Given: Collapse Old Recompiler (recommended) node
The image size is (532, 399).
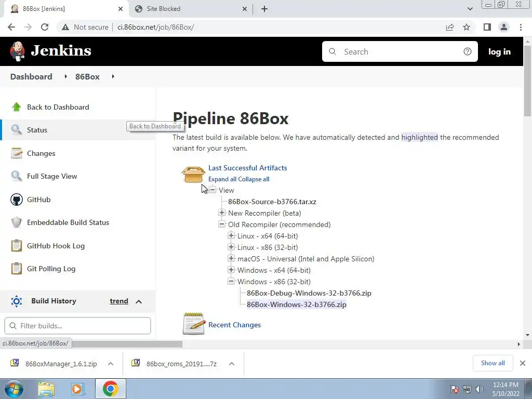Looking at the screenshot, I should [x=222, y=224].
